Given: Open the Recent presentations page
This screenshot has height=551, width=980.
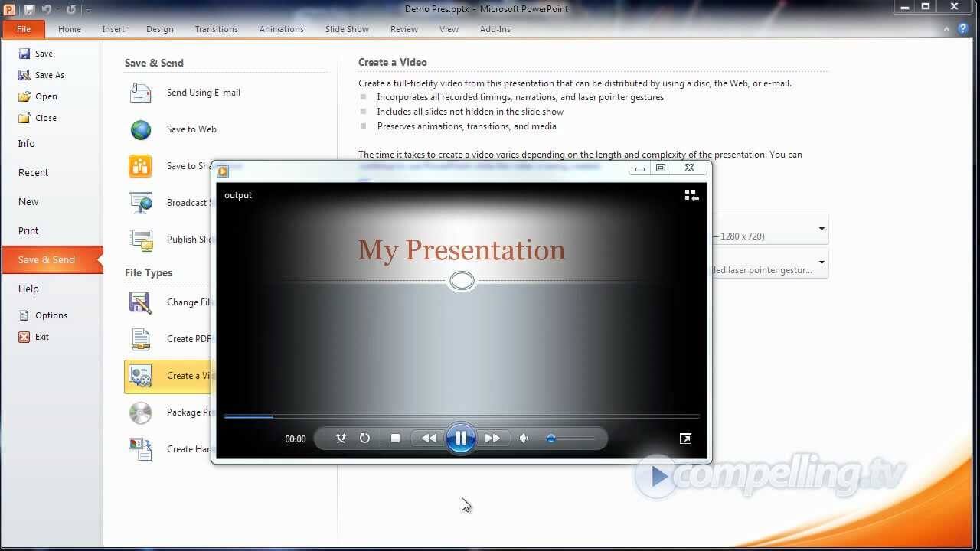Looking at the screenshot, I should click(33, 172).
